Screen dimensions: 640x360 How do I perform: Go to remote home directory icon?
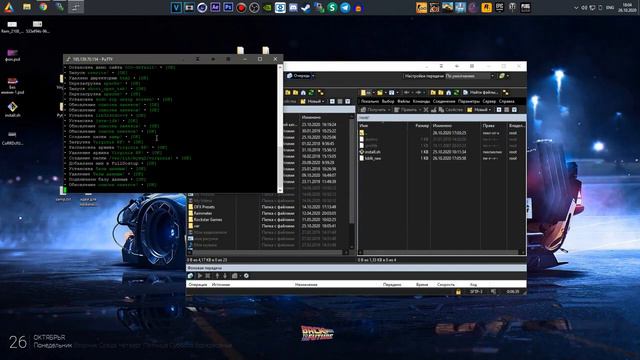[x=449, y=93]
